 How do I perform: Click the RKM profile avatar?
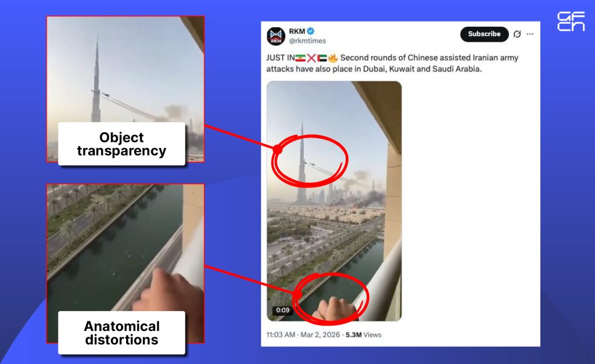[276, 37]
